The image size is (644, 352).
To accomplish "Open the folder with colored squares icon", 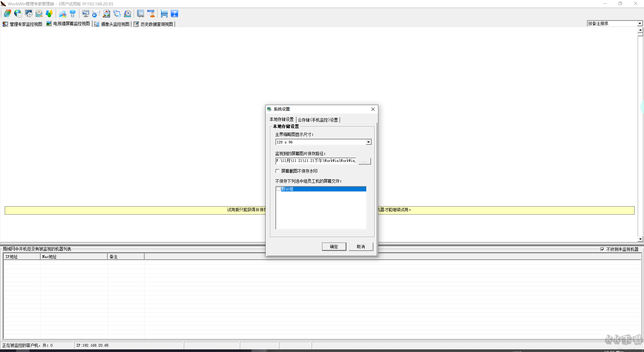I will tap(63, 13).
